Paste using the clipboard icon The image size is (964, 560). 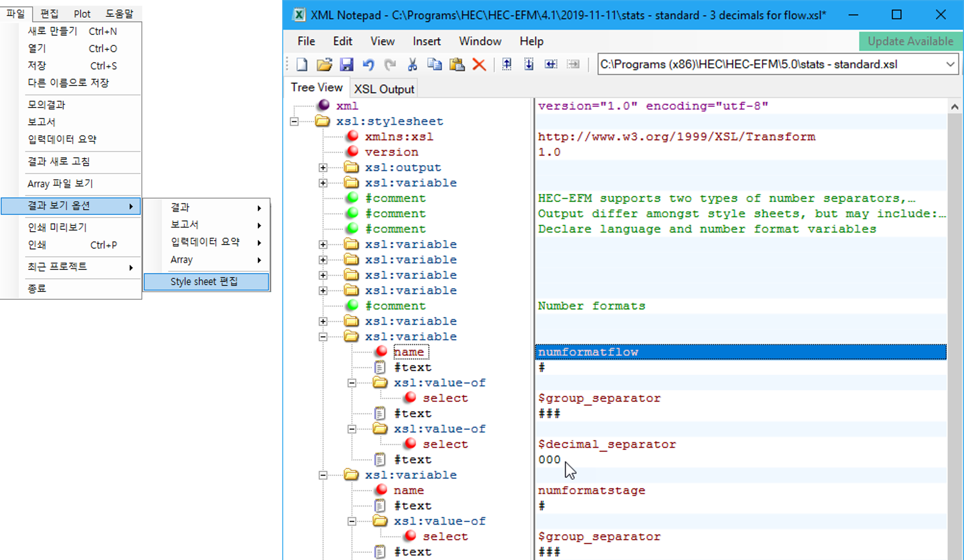[457, 64]
